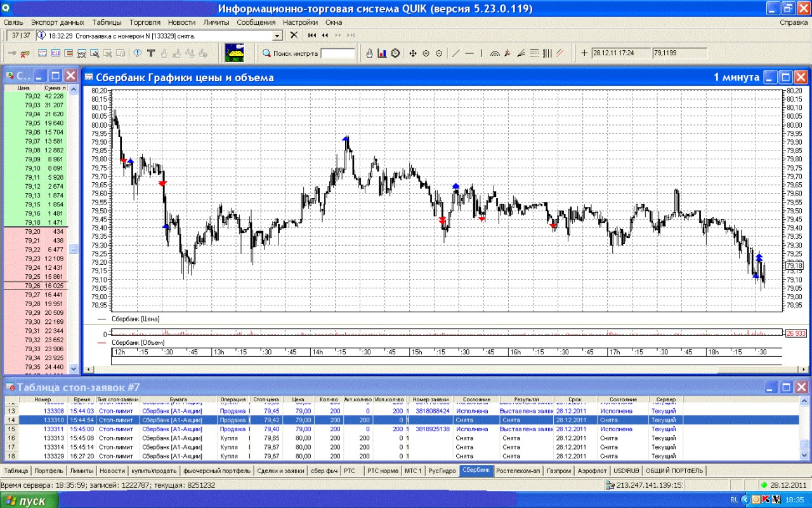Click price 79,26 row in order book
This screenshot has width=812, height=508.
(x=36, y=286)
